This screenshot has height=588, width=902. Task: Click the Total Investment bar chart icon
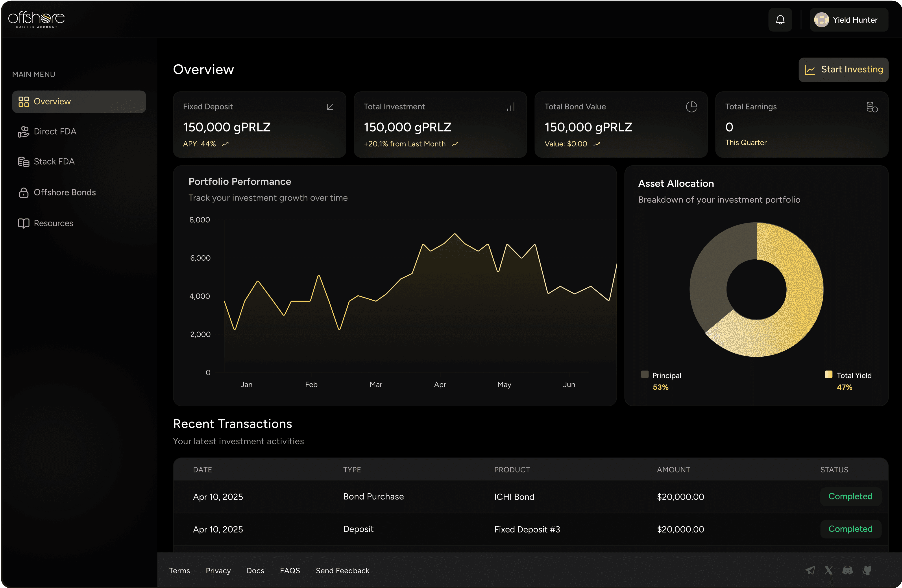510,107
